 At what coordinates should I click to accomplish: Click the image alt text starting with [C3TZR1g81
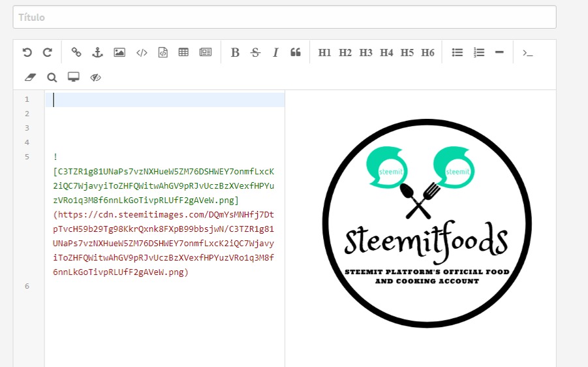[x=164, y=185]
